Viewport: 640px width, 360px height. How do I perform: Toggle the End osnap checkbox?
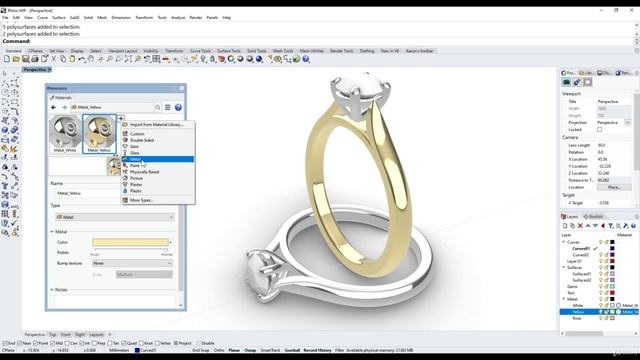coord(5,343)
